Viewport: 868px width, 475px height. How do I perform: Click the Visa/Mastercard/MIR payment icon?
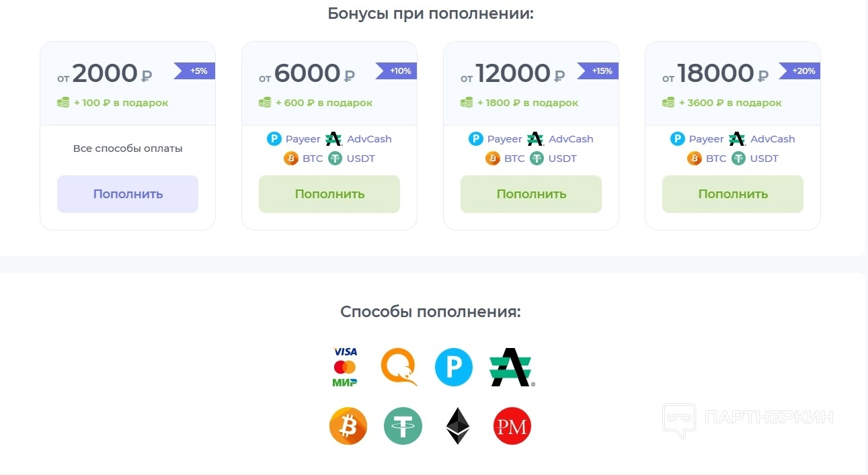click(345, 367)
